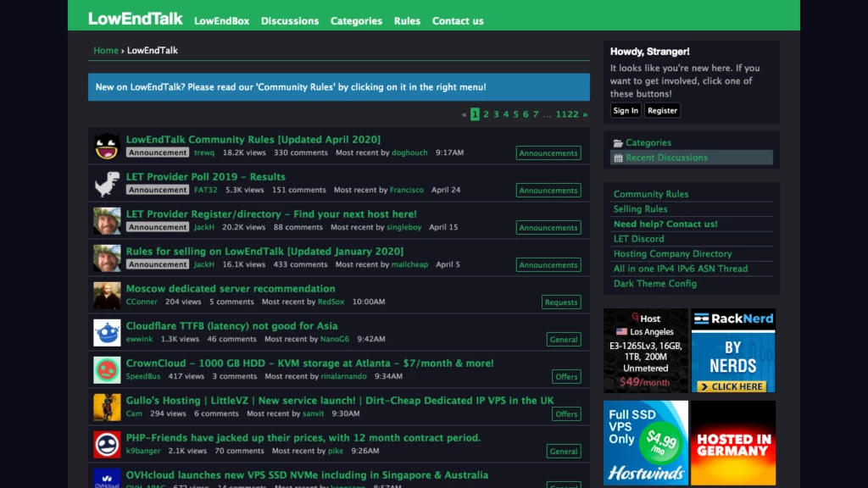
Task: Select the Recent Discussions sidebar item
Action: coord(666,158)
